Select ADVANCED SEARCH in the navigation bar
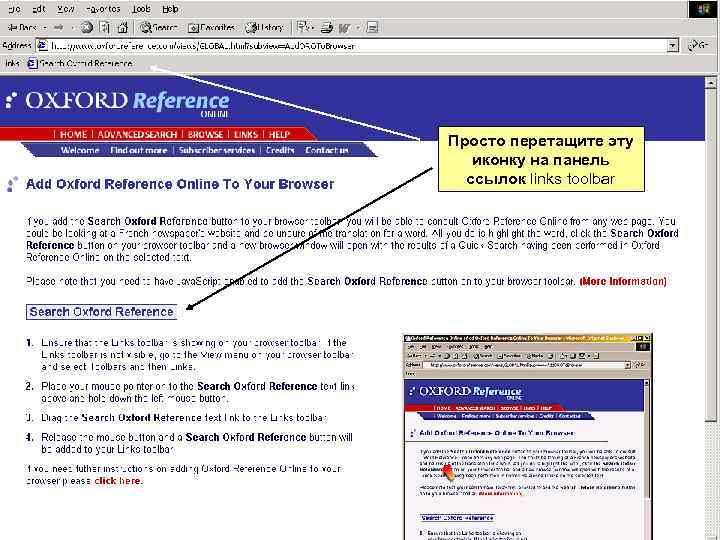Screen dimensions: 720x540 pyautogui.click(x=137, y=135)
